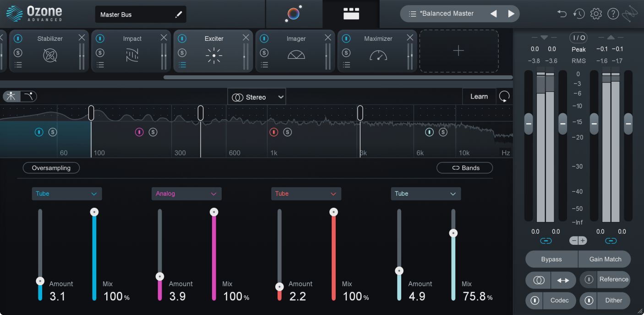Add a new module slot
The width and height of the screenshot is (644, 315).
pyautogui.click(x=458, y=51)
